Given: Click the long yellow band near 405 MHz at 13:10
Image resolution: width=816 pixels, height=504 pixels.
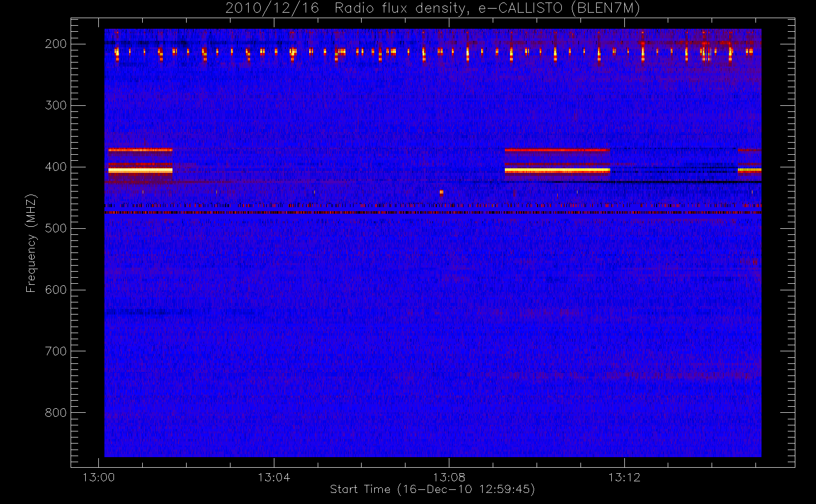Looking at the screenshot, I should coord(557,171).
